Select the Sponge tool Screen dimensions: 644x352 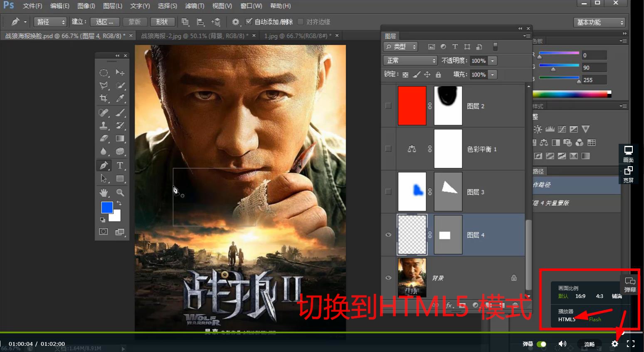[x=120, y=151]
